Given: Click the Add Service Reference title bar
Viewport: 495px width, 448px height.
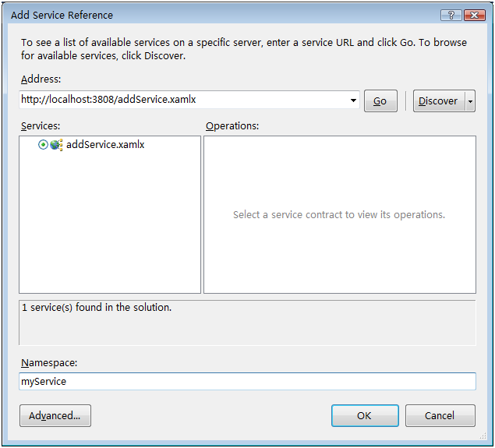Looking at the screenshot, I should tap(221, 15).
